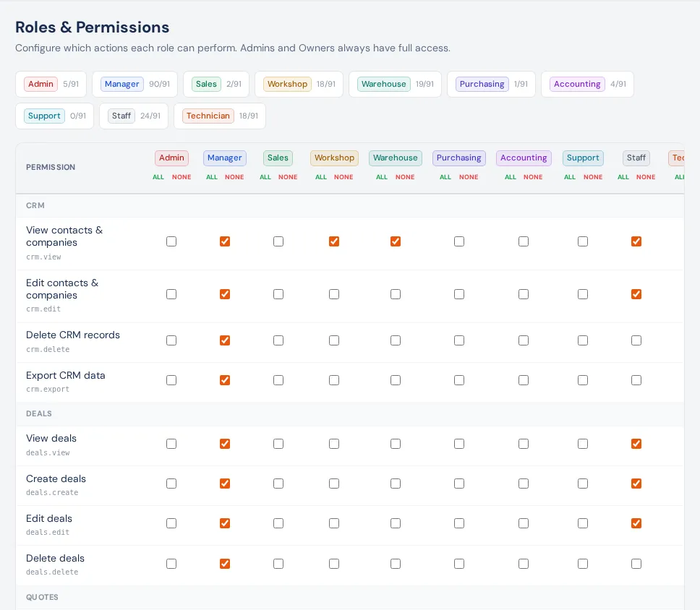The height and width of the screenshot is (610, 700).
Task: Choose the Purchasing 1/91 role card
Action: coord(491,84)
